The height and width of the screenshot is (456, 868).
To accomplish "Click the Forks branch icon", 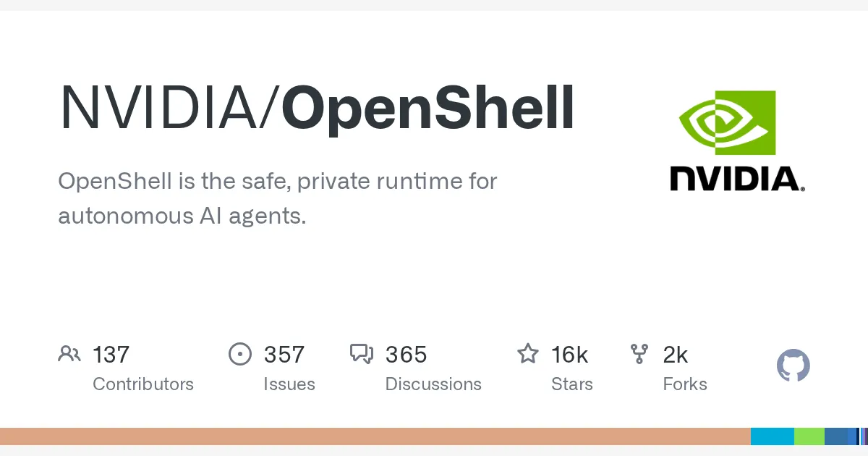I will 639,354.
